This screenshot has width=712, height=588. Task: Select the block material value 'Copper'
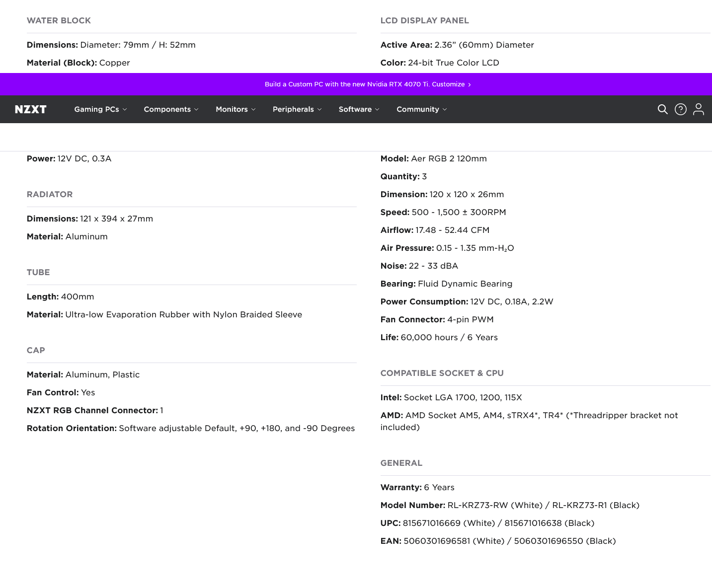click(115, 63)
